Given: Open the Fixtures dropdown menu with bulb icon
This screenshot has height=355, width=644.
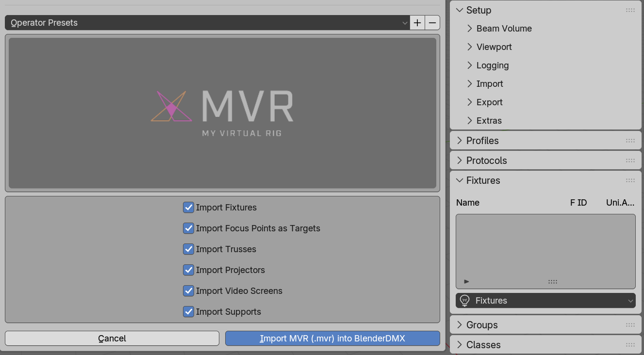Looking at the screenshot, I should coord(545,301).
